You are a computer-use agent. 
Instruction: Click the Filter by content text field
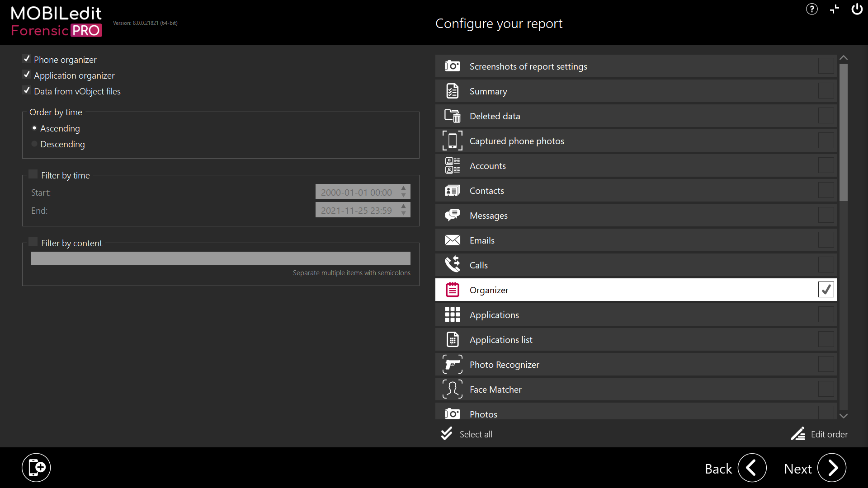pyautogui.click(x=221, y=258)
